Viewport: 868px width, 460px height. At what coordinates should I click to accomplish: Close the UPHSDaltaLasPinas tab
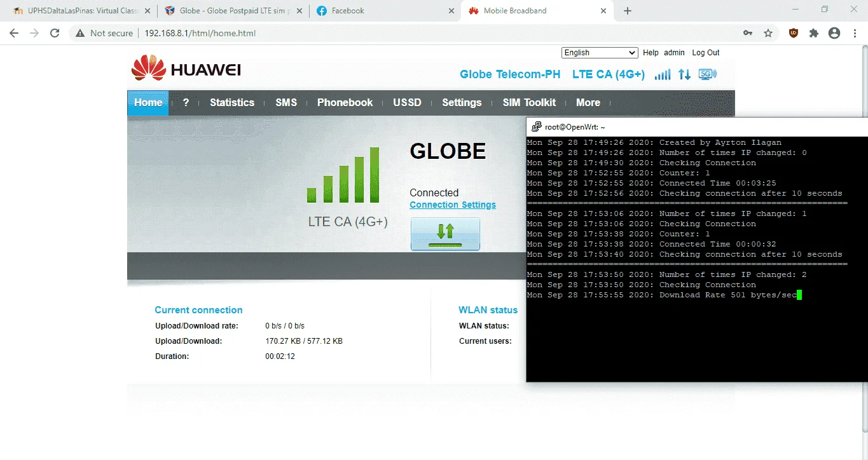click(148, 11)
